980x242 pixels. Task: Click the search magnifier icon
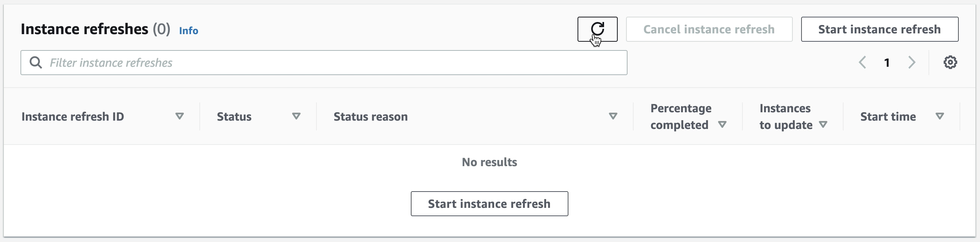click(x=36, y=63)
